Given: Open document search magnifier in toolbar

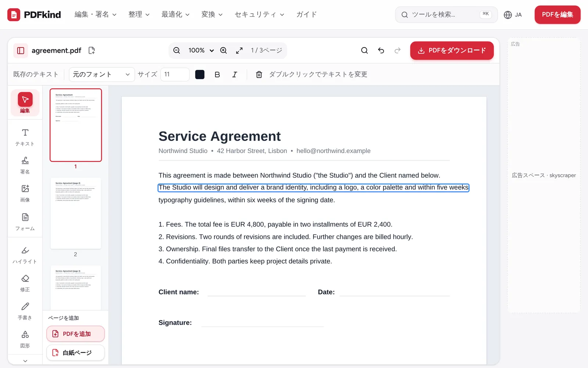Looking at the screenshot, I should pyautogui.click(x=365, y=50).
